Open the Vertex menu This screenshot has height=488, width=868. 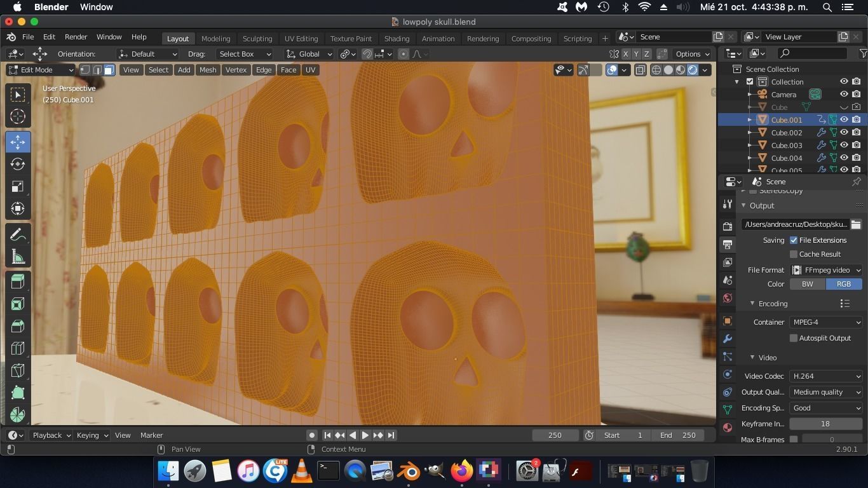(236, 70)
